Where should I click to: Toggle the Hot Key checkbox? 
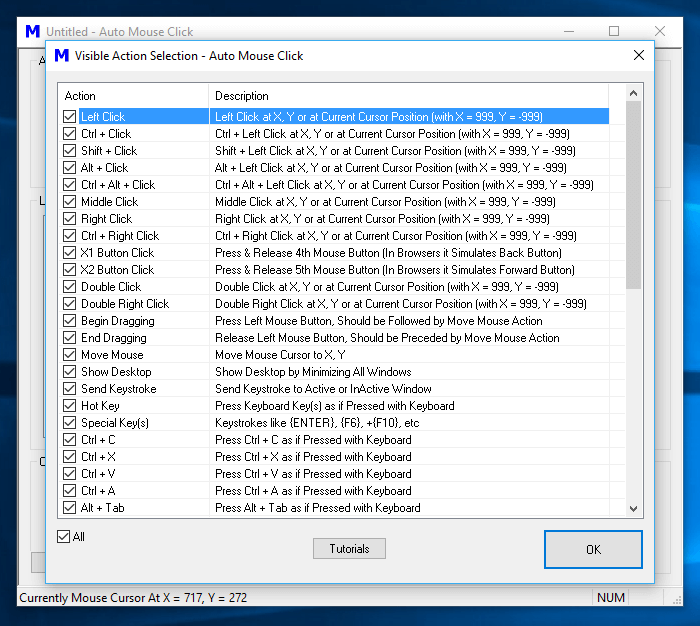(69, 405)
